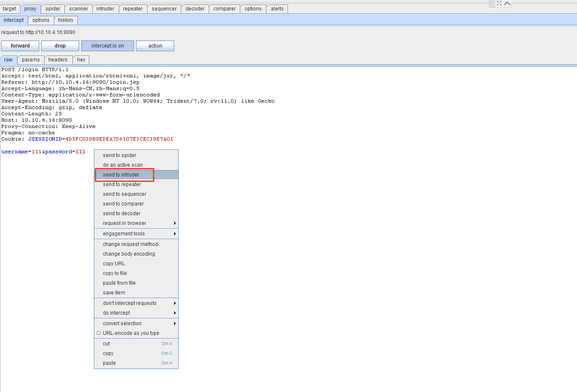Select 'change body encoding' entry

(x=136, y=254)
